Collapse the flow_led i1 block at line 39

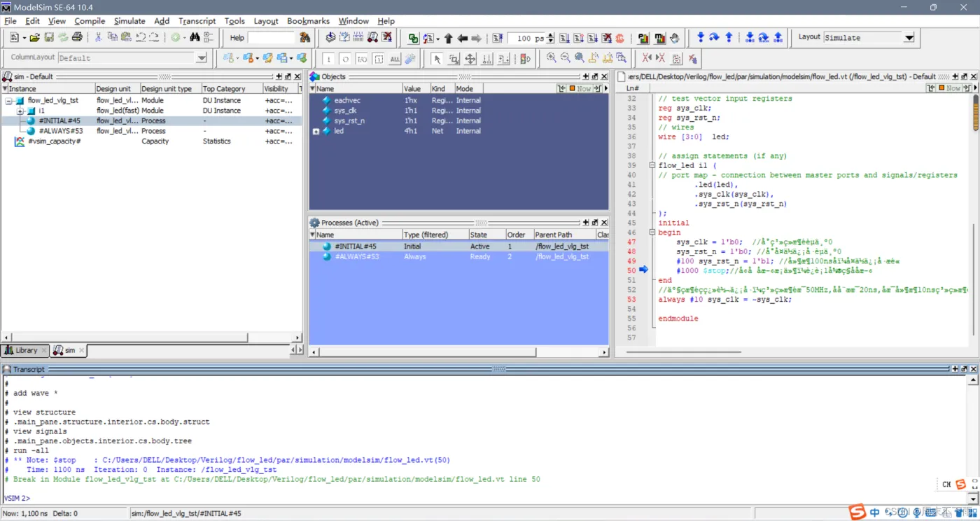tap(653, 166)
